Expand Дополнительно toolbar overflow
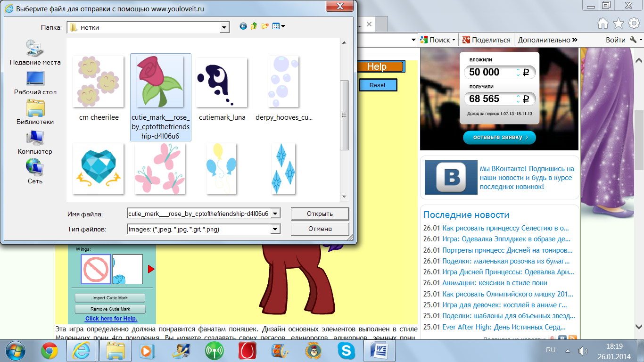The height and width of the screenshot is (362, 644). coord(548,40)
